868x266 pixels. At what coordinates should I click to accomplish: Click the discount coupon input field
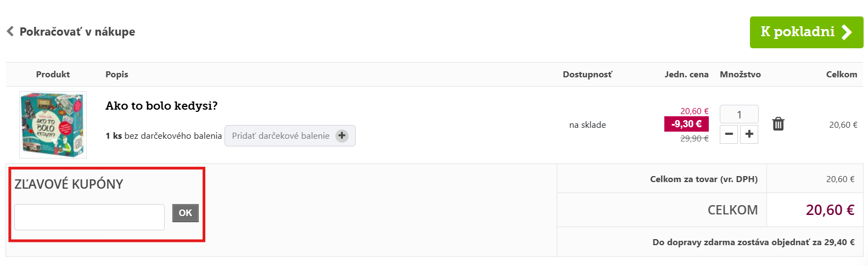[x=89, y=217]
